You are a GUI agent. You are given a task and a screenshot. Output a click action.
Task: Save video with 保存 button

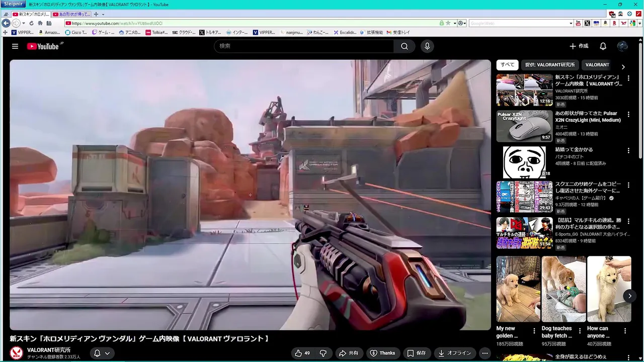click(417, 353)
